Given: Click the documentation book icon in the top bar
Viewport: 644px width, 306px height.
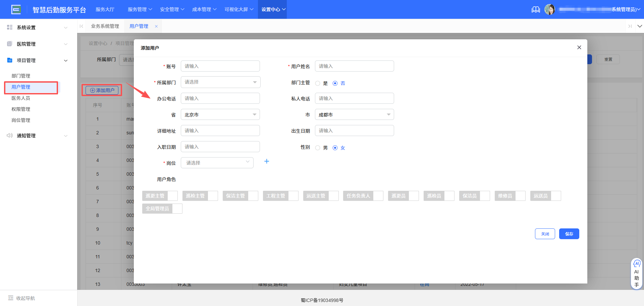Looking at the screenshot, I should pyautogui.click(x=536, y=9).
